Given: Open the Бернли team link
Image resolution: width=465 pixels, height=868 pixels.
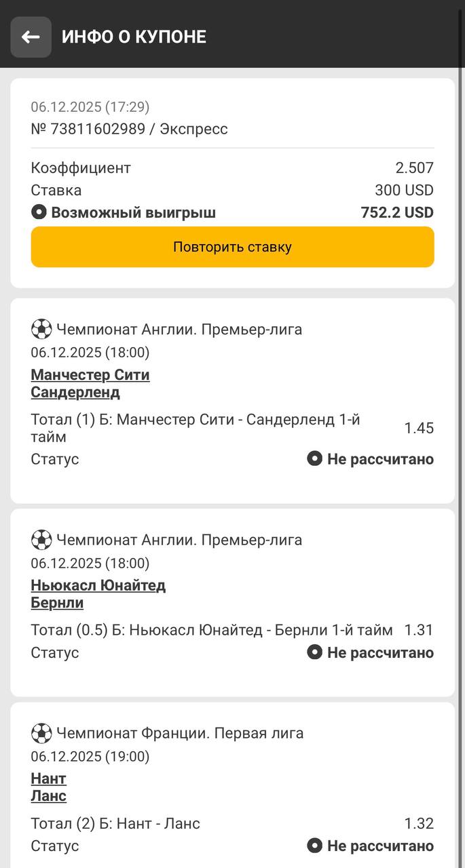Looking at the screenshot, I should (x=57, y=602).
